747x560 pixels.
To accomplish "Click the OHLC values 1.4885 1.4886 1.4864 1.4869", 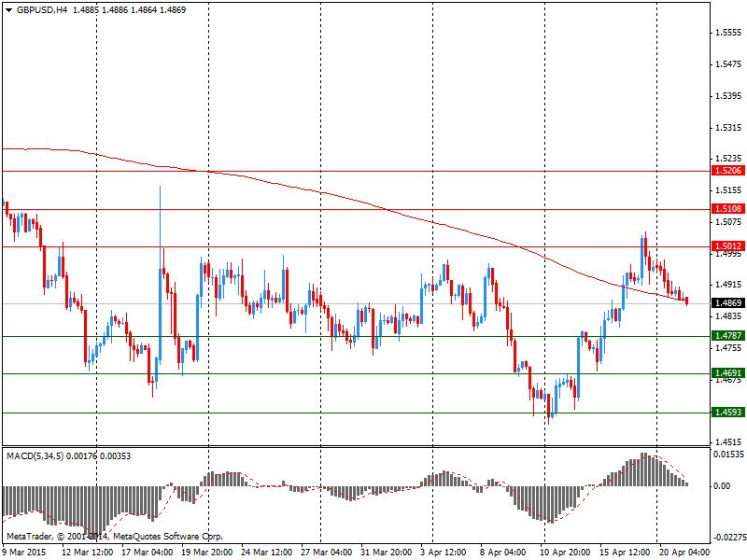I will (x=129, y=10).
